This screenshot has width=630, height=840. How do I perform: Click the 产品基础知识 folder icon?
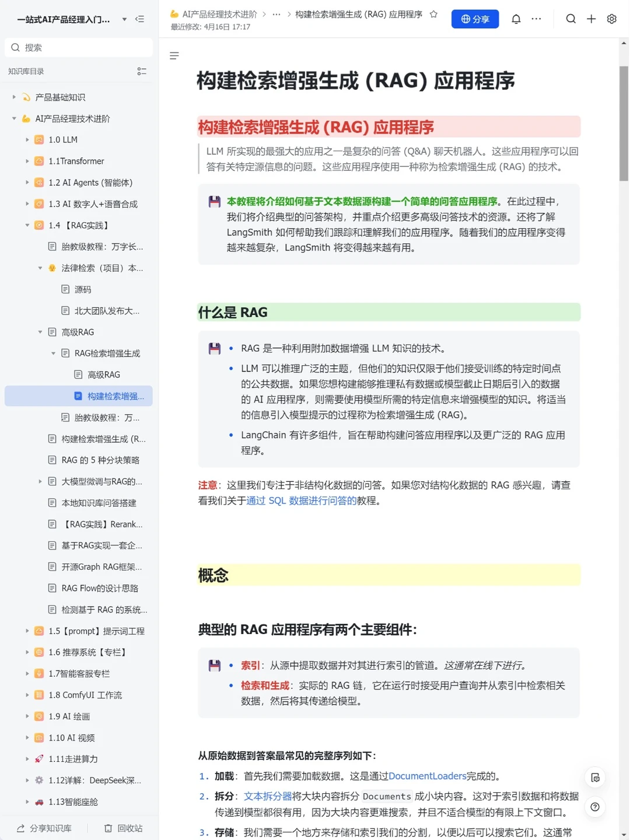[26, 97]
